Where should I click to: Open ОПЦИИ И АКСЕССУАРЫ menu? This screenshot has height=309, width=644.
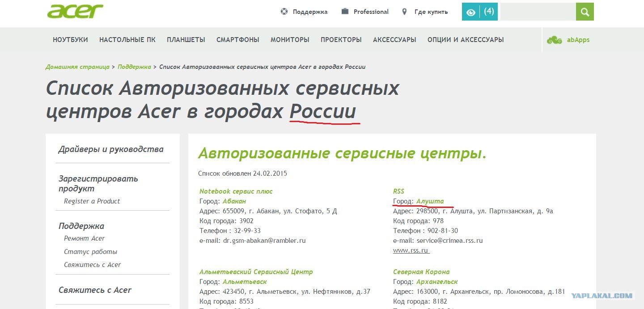466,40
